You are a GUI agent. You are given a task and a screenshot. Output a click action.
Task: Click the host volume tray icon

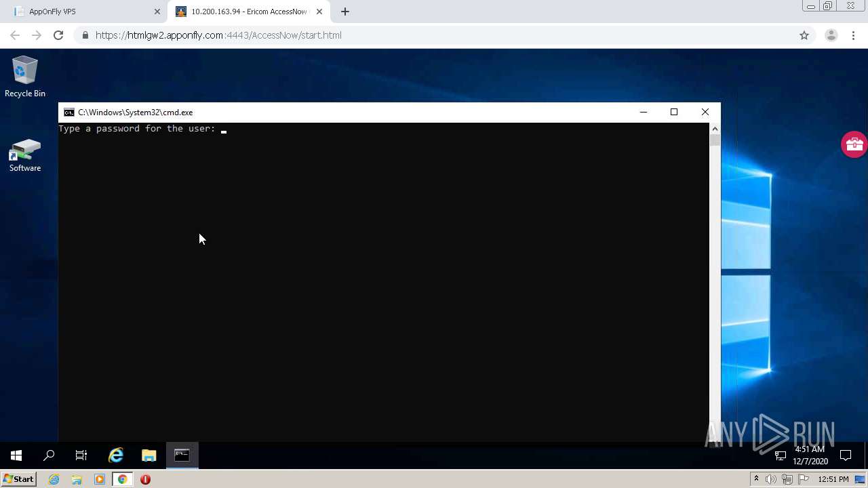771,479
